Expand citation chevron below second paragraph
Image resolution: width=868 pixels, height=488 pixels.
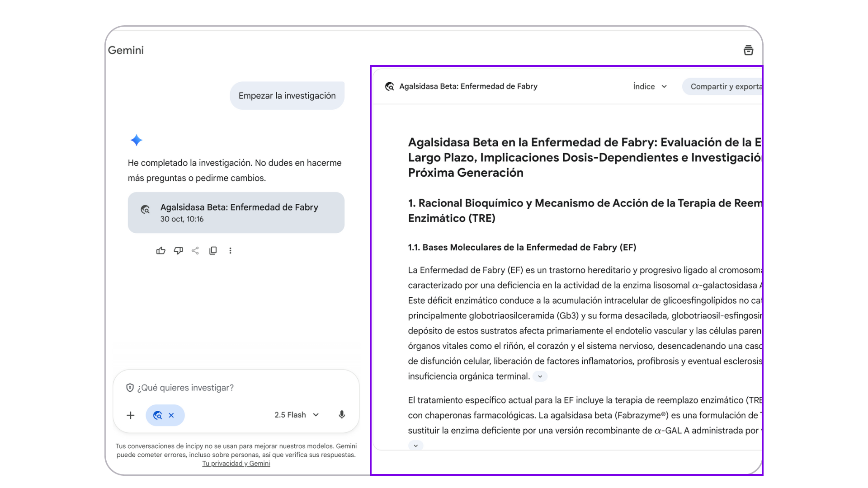[415, 446]
